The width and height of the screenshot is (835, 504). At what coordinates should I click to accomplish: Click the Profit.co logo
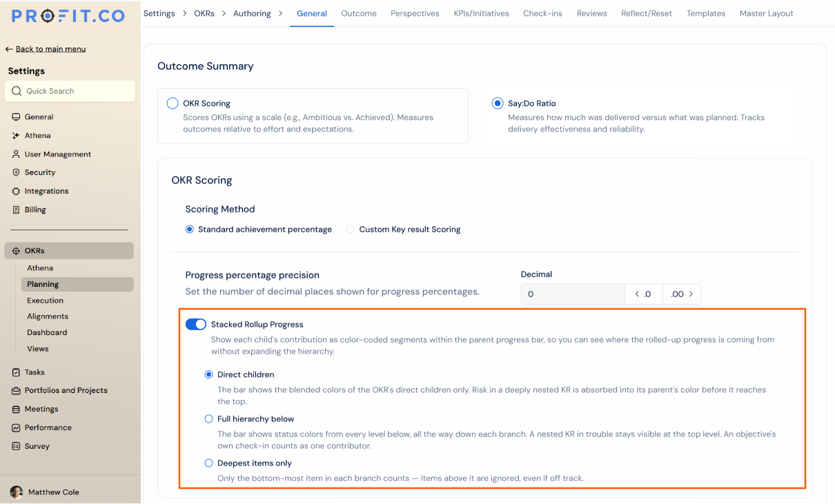pos(68,16)
